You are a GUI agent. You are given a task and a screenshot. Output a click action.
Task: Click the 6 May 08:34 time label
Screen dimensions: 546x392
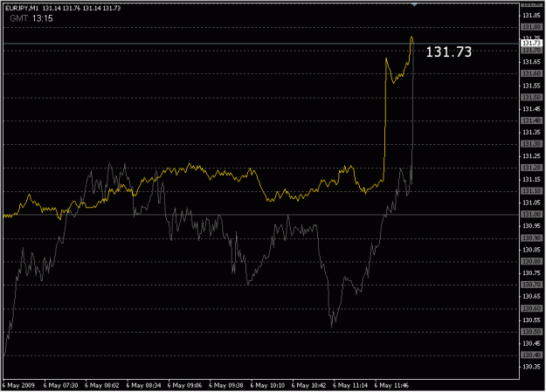143,385
